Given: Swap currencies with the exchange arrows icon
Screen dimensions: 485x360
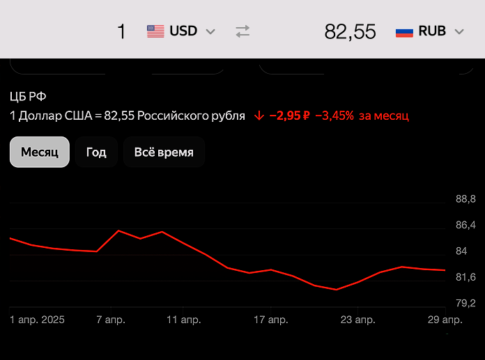Looking at the screenshot, I should (x=242, y=32).
